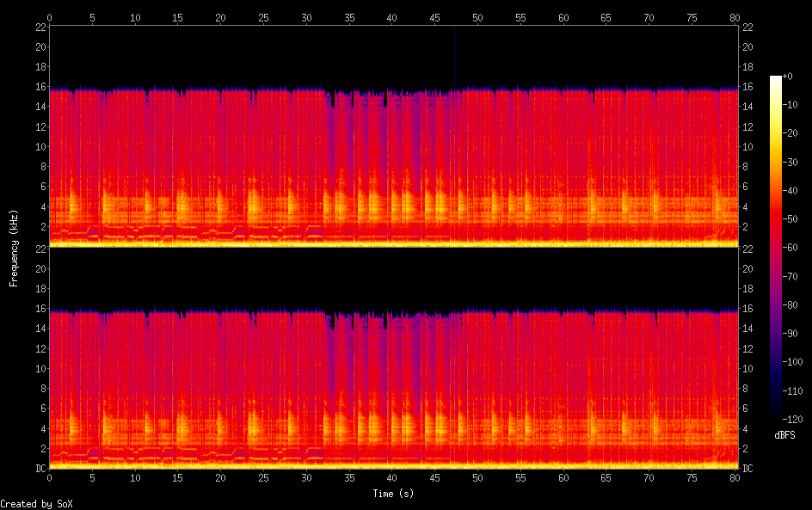812x510 pixels.
Task: Click the 20 tick on top time axis
Action: click(221, 17)
